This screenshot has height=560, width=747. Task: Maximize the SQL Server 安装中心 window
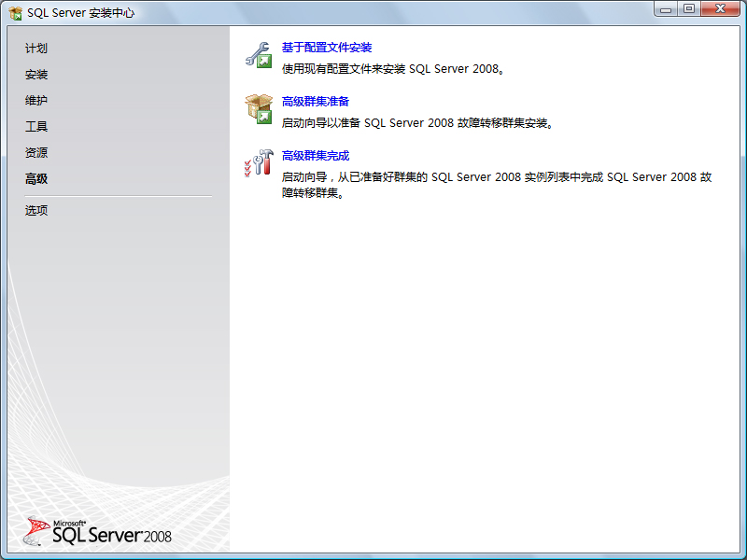click(689, 9)
